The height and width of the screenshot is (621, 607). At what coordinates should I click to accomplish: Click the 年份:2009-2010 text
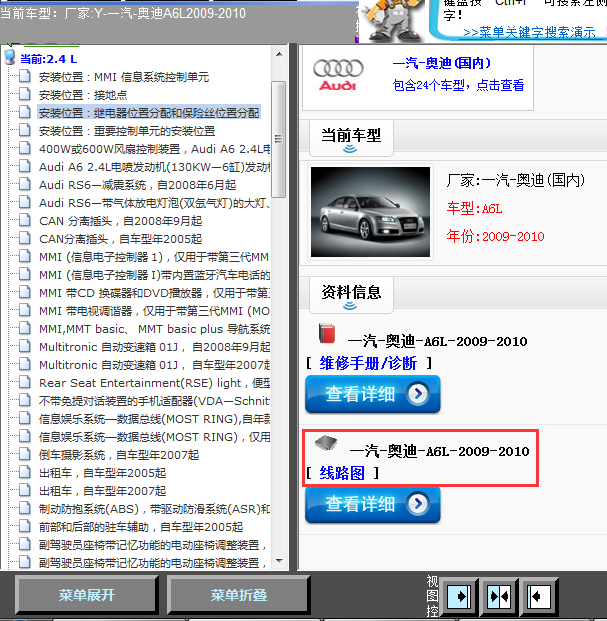pos(495,236)
